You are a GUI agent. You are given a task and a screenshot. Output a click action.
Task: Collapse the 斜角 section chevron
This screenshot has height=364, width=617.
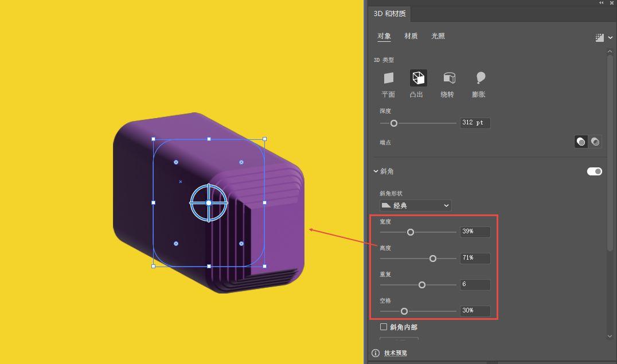tap(376, 171)
